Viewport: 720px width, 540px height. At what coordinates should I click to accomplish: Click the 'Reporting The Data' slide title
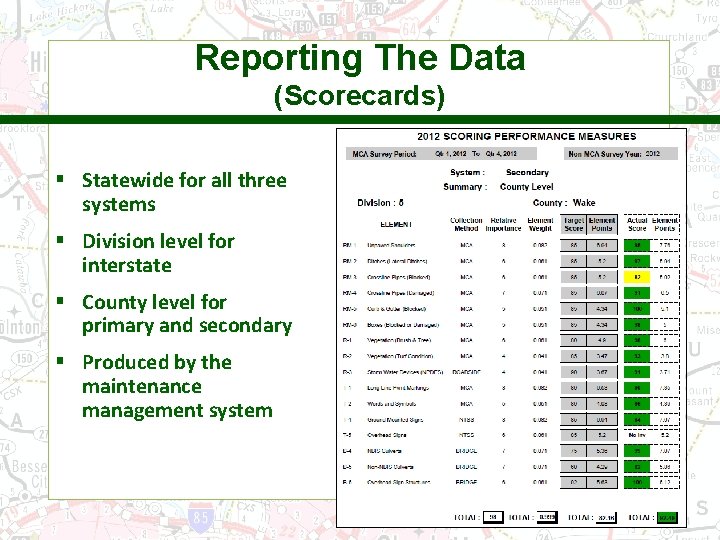(360, 57)
